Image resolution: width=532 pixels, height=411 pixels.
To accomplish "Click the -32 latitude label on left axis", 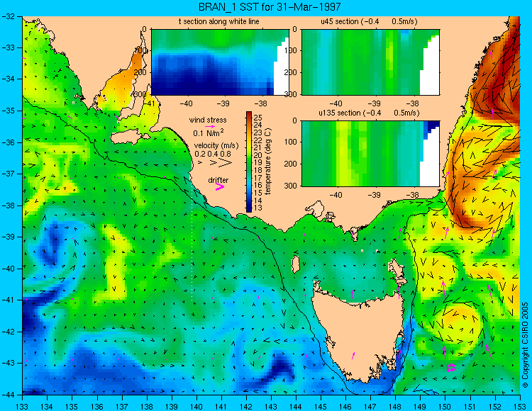I will coord(8,16).
